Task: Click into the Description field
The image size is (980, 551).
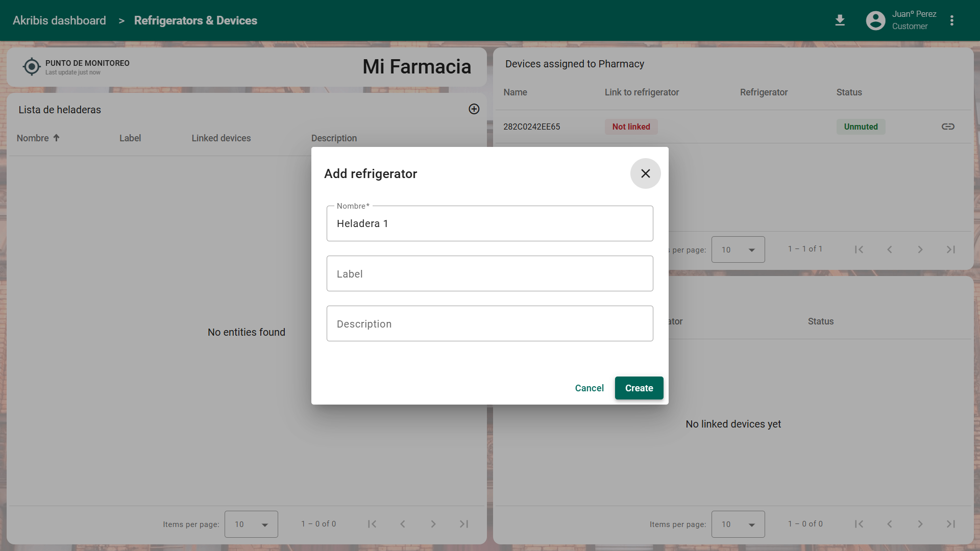Action: tap(489, 324)
